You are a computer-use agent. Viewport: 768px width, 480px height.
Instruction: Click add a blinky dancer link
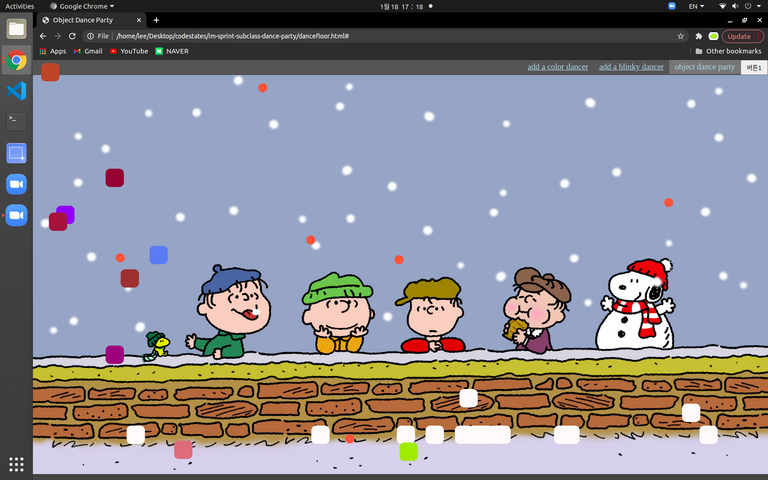click(631, 67)
